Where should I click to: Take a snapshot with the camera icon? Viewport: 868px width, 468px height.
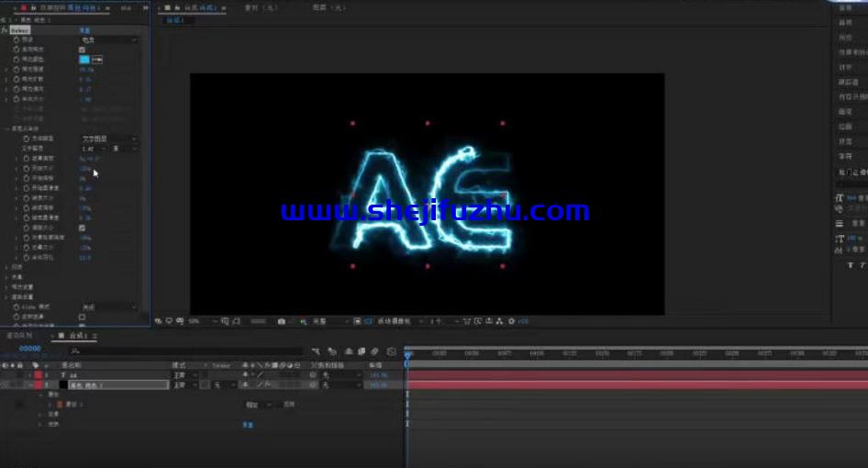pyautogui.click(x=281, y=321)
